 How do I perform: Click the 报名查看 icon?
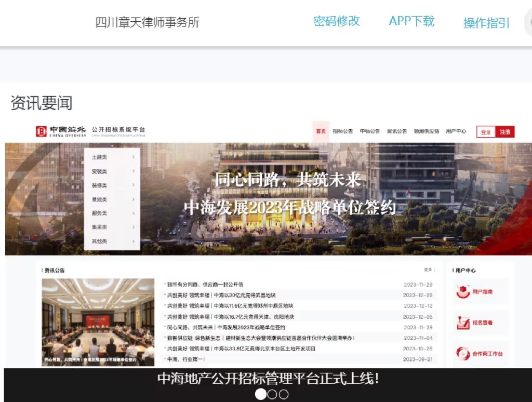463,323
